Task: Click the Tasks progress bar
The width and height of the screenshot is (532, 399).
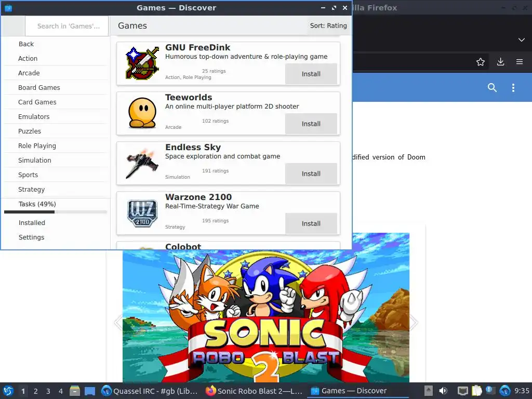Action: point(55,212)
